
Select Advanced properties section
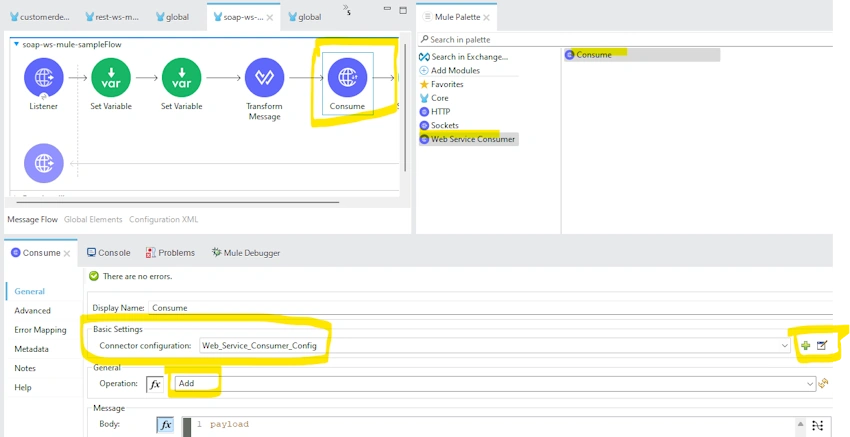click(x=33, y=311)
